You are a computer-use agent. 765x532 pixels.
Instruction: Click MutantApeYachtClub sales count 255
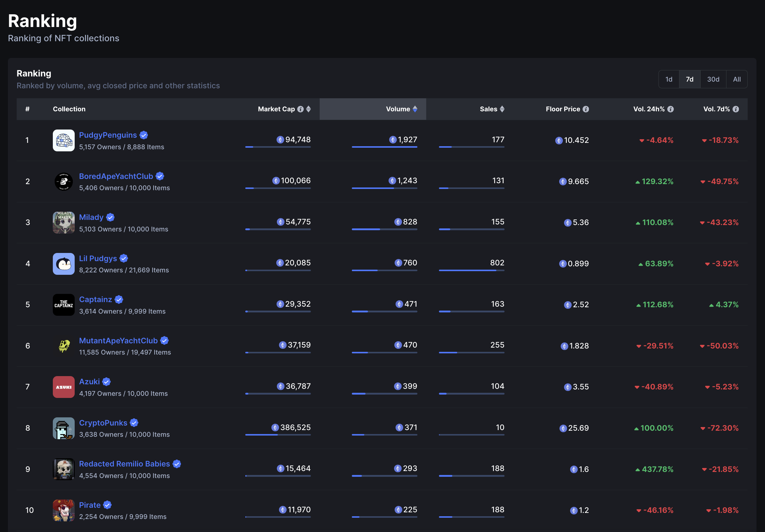tap(498, 345)
